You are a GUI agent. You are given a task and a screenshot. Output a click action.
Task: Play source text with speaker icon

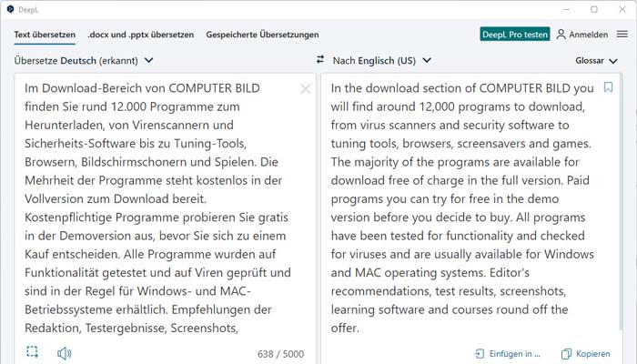point(64,352)
